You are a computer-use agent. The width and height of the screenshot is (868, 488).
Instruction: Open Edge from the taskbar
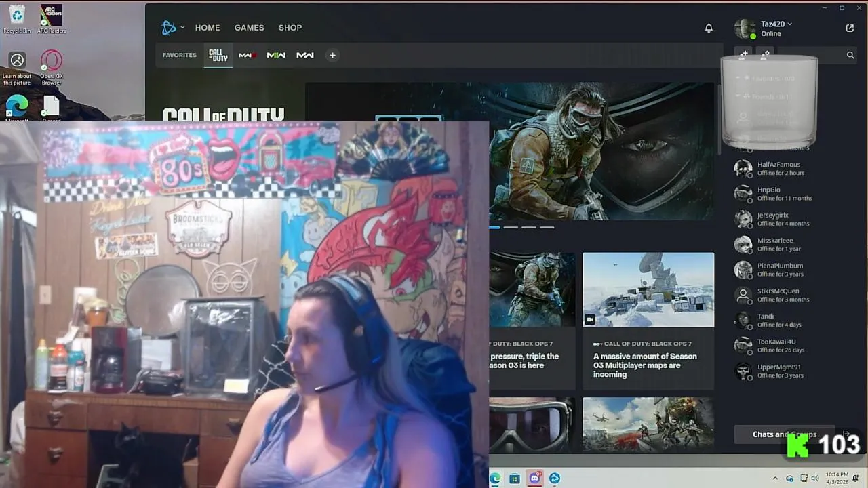(495, 479)
